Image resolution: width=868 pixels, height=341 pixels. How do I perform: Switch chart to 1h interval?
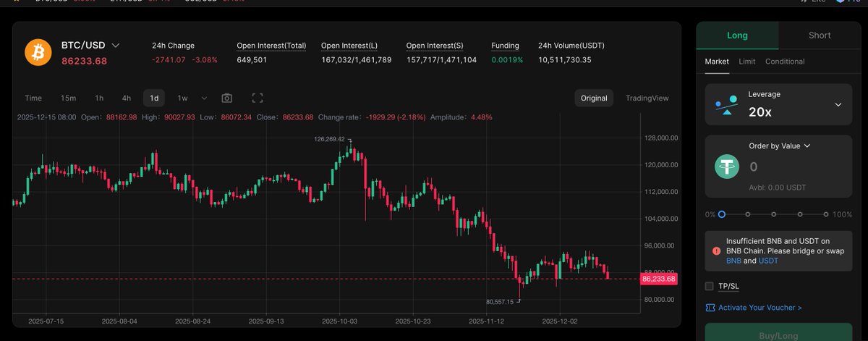pyautogui.click(x=99, y=98)
